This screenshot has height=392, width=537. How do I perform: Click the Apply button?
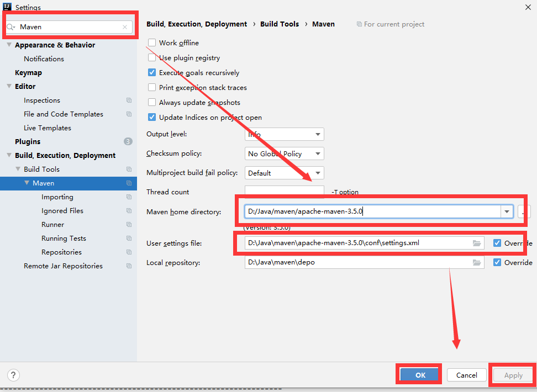point(513,375)
